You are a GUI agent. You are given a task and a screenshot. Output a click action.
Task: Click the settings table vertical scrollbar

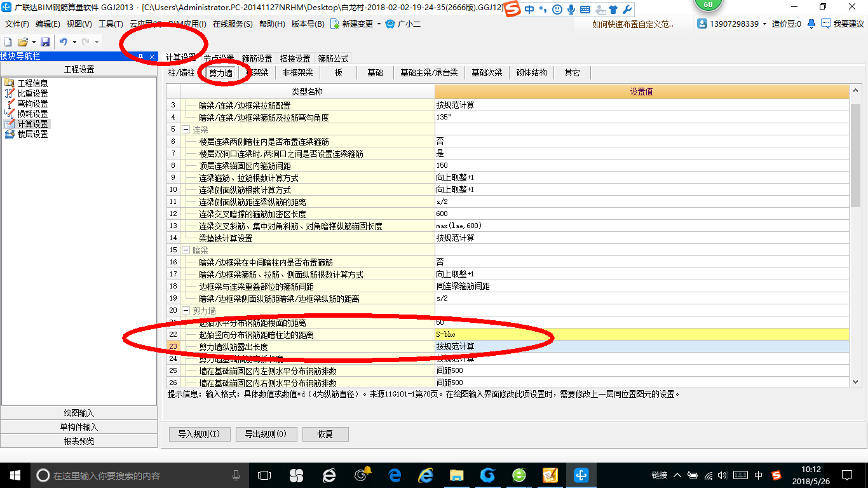855,156
